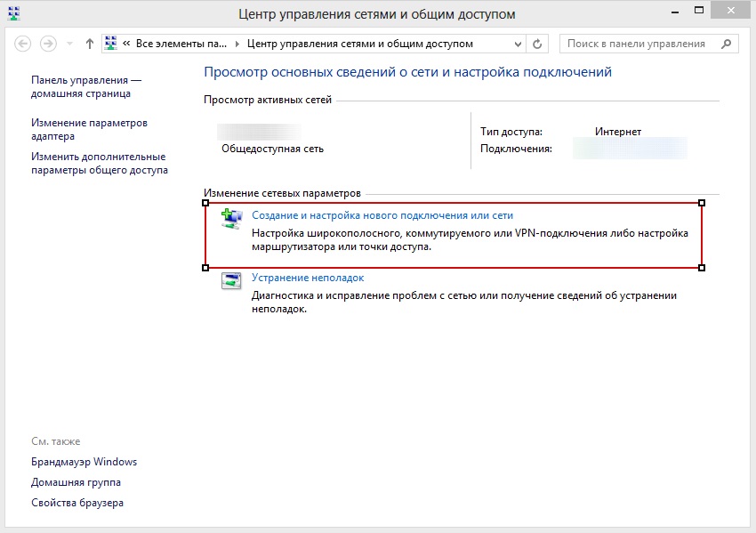Click the new connection setup icon
Screen dimensions: 756x533
click(231, 219)
